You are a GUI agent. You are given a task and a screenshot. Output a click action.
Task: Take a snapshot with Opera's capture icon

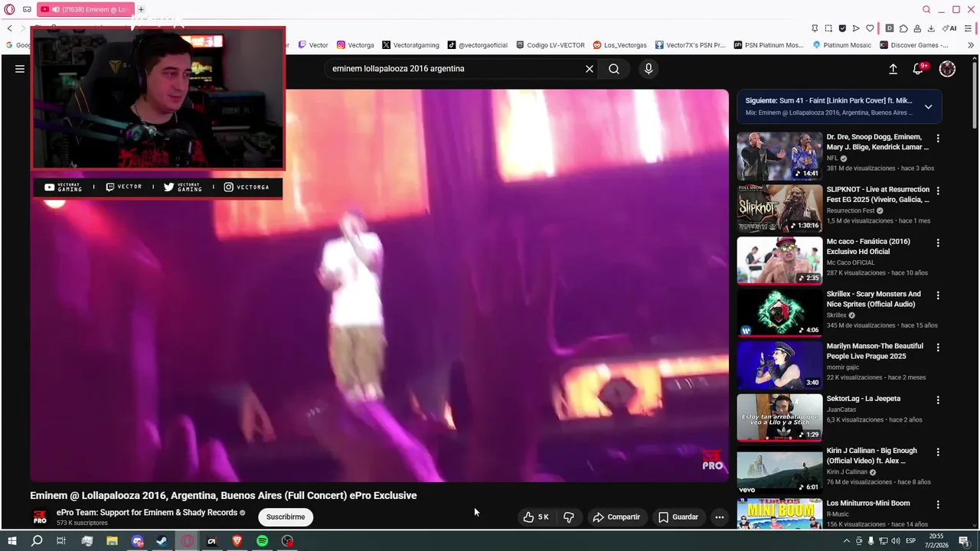coord(828,28)
